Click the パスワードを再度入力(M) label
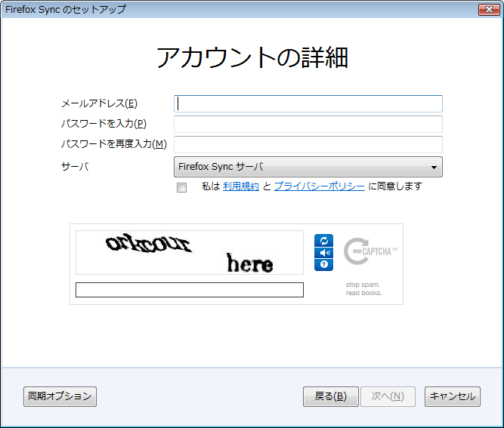 point(114,144)
